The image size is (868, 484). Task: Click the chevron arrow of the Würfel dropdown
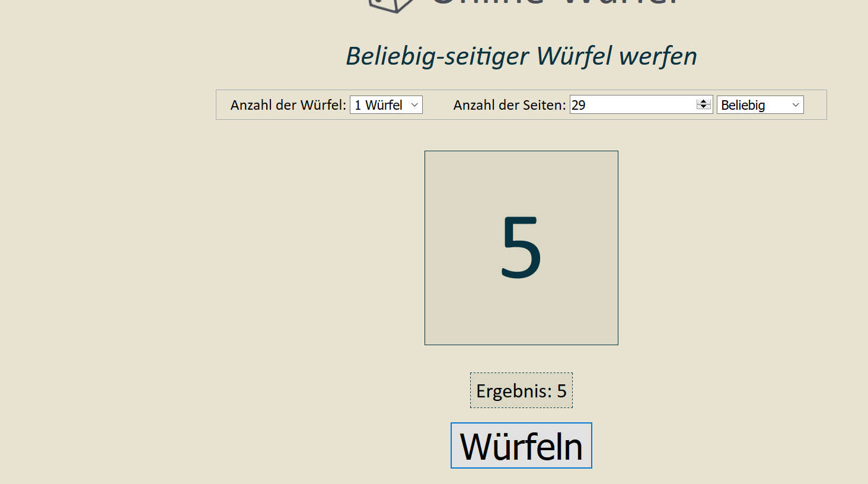[414, 105]
